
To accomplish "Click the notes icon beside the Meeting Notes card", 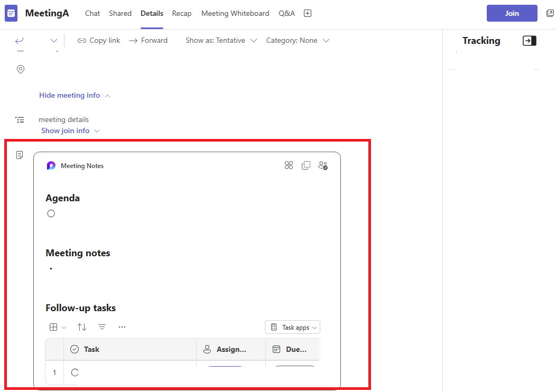I will pyautogui.click(x=20, y=155).
